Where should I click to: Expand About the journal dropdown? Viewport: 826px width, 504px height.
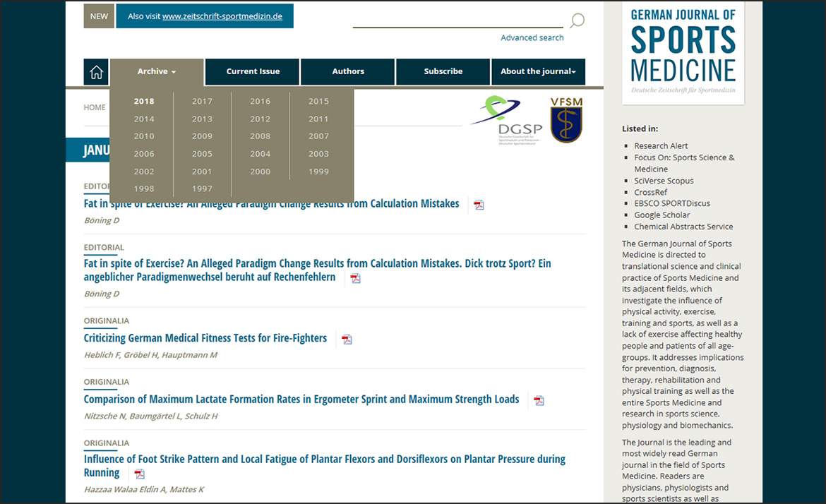point(538,71)
